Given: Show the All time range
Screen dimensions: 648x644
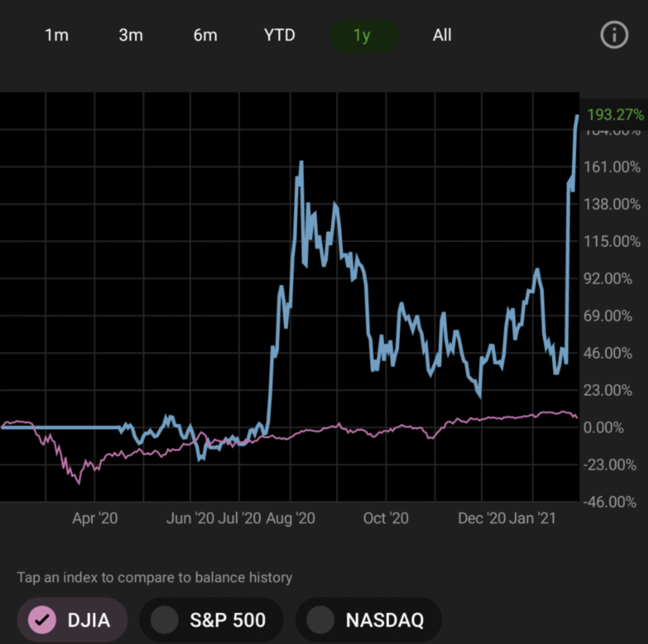Looking at the screenshot, I should point(442,35).
